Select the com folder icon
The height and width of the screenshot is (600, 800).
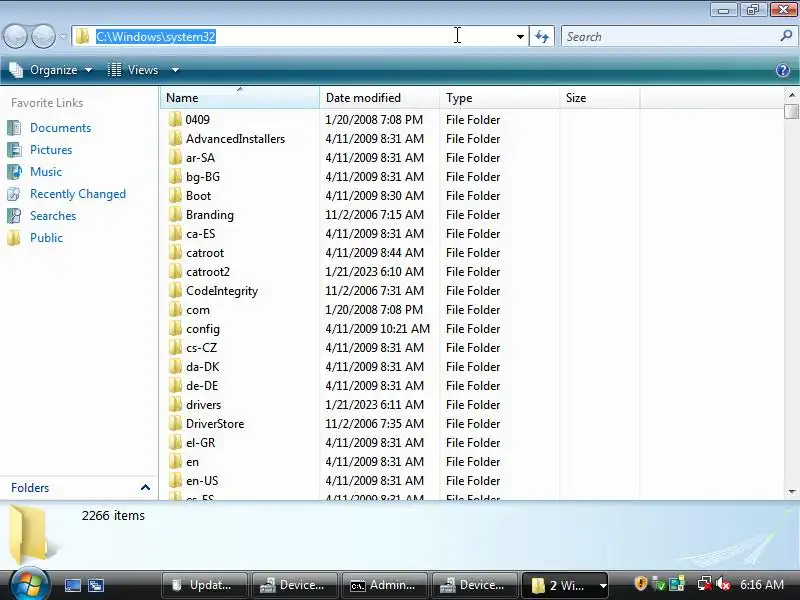tap(175, 309)
